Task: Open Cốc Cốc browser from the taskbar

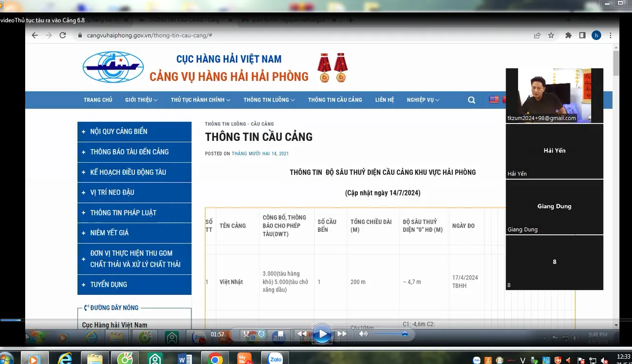Action: (x=125, y=359)
